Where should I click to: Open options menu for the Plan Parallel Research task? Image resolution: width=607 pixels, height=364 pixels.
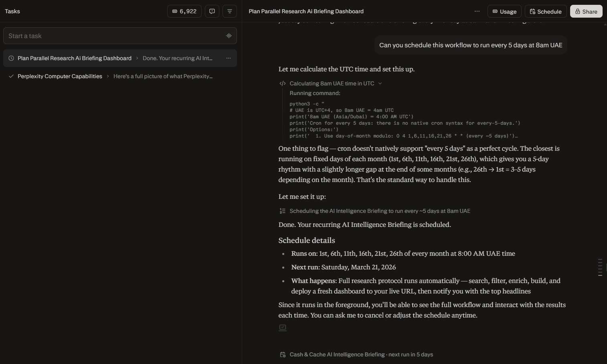point(229,58)
